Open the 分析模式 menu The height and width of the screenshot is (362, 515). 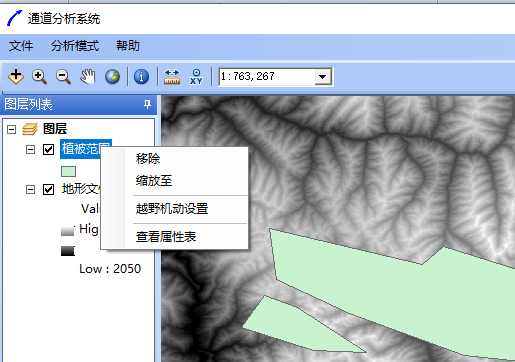(75, 46)
